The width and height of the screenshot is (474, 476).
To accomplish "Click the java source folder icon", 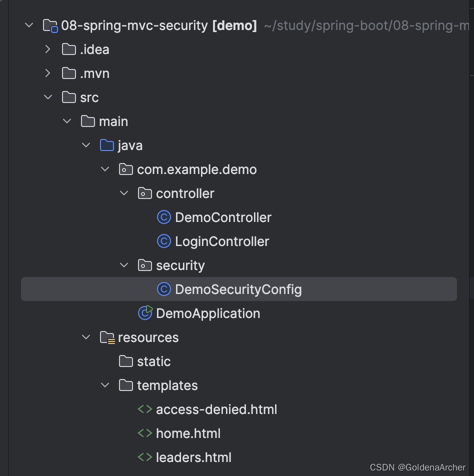I will (106, 145).
